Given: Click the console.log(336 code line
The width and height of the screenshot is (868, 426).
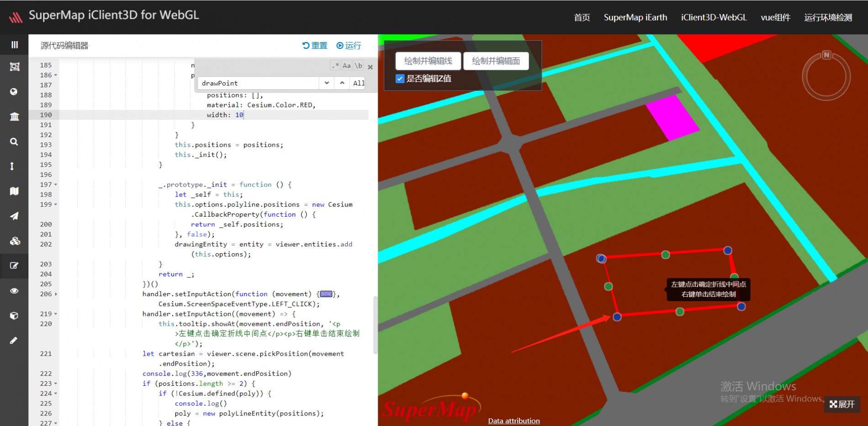Looking at the screenshot, I should [217, 373].
